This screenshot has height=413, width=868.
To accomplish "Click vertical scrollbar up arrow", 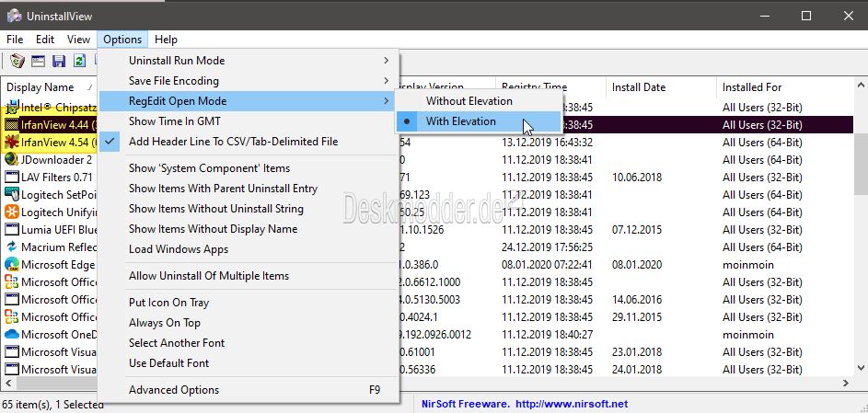I will coord(861,86).
